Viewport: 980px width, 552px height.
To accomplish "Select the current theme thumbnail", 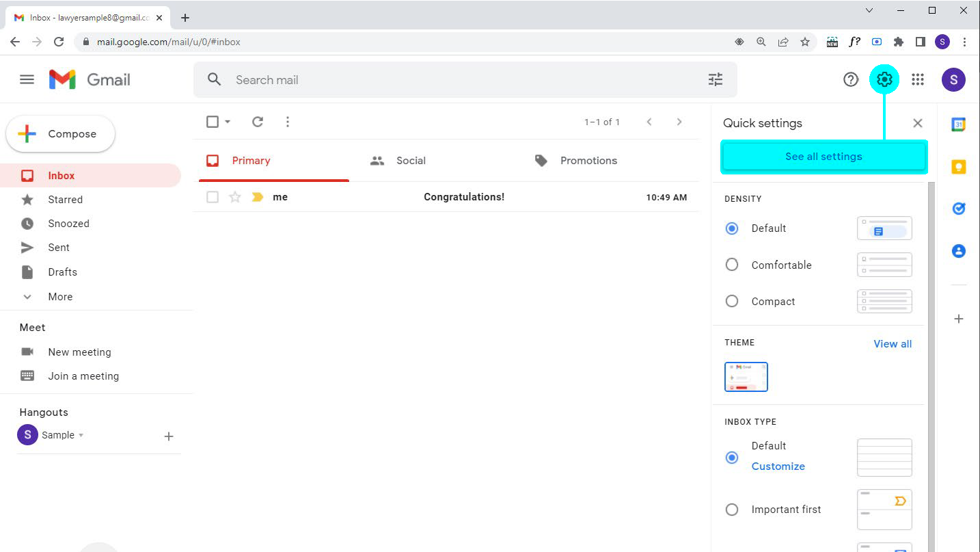I will point(746,377).
